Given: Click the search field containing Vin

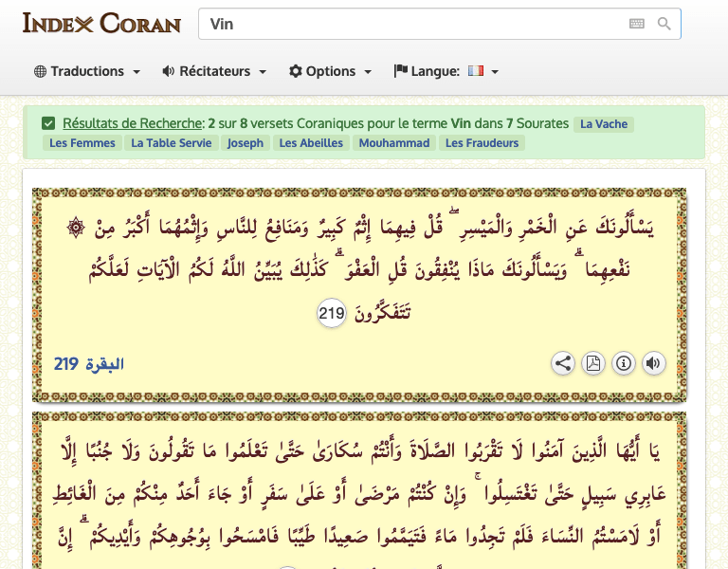Looking at the screenshot, I should click(408, 24).
